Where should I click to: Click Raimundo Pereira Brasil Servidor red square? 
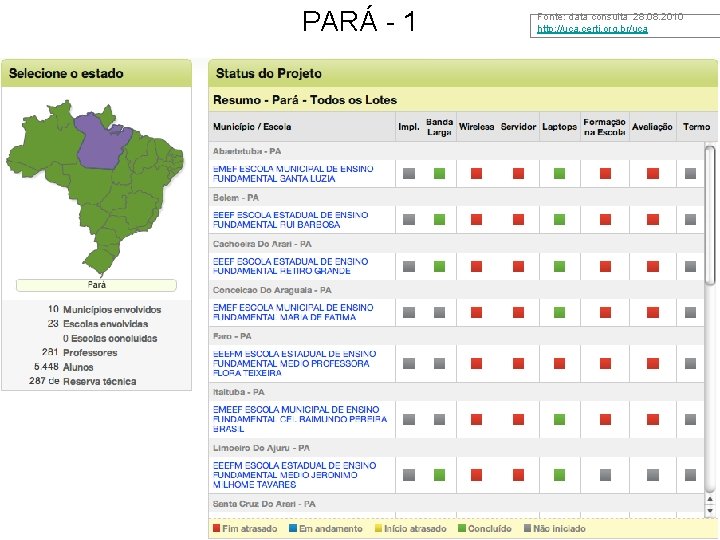pos(518,419)
